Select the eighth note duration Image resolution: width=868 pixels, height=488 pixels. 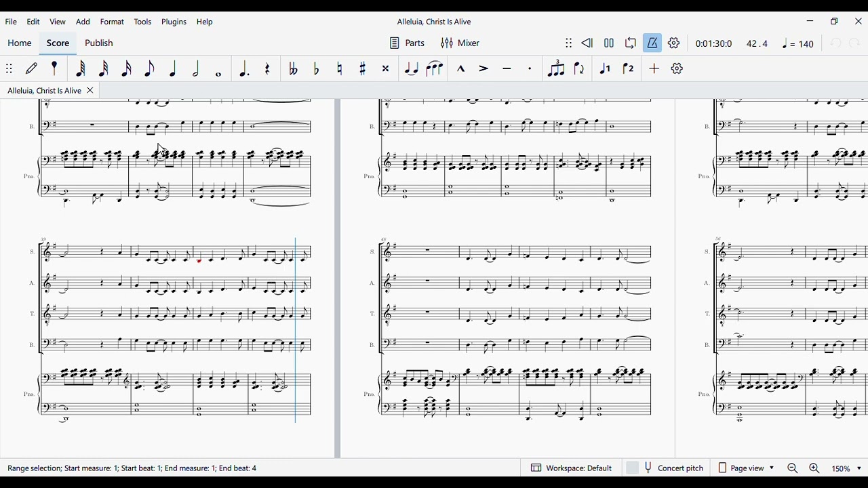pos(150,68)
